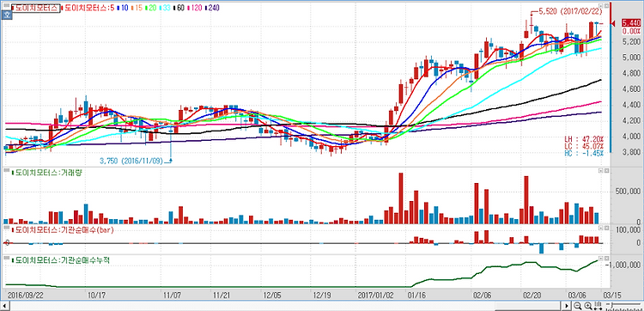Click the 500,000 volume axis label

pos(629,191)
